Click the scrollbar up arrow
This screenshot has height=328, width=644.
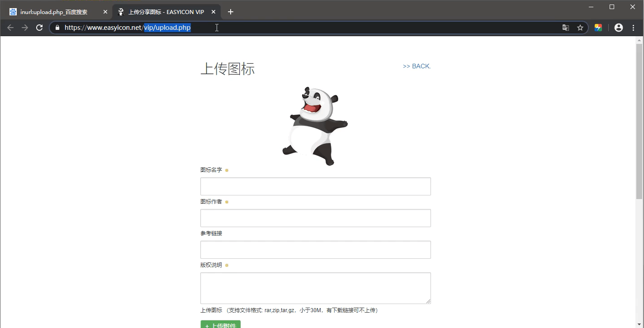coord(639,40)
